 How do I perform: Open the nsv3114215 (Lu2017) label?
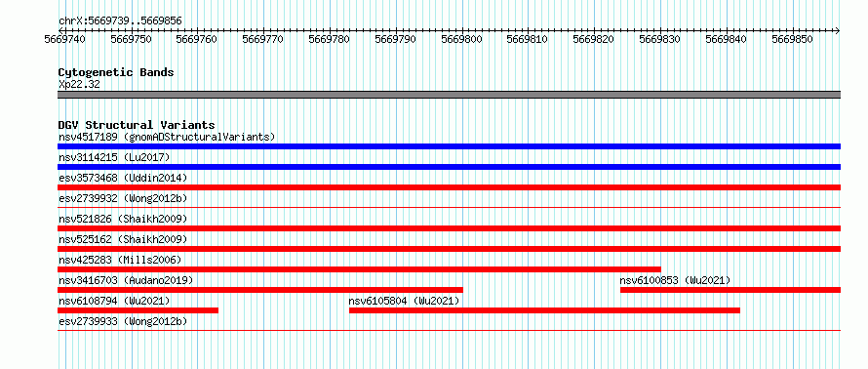(114, 157)
